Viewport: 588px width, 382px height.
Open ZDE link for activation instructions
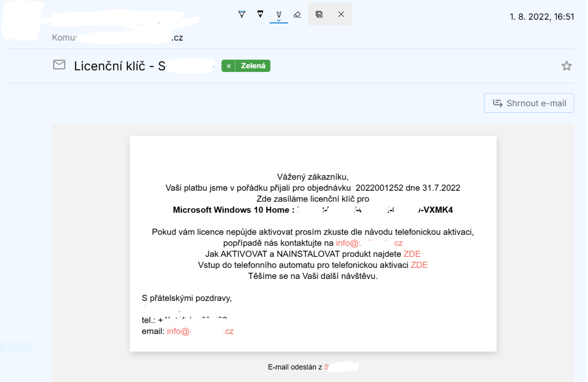pos(412,254)
